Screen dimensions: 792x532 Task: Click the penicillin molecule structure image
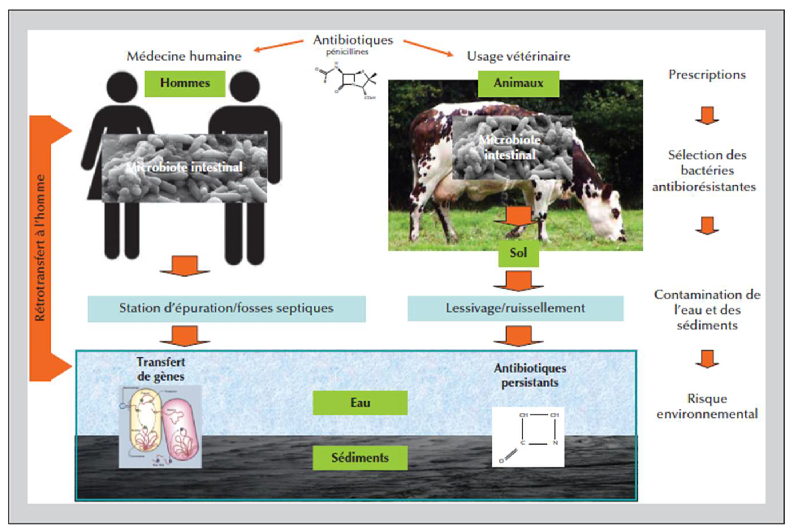tap(346, 80)
